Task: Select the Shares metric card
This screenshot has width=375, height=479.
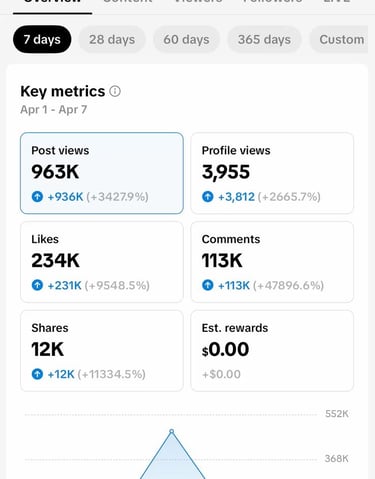Action: pyautogui.click(x=102, y=351)
